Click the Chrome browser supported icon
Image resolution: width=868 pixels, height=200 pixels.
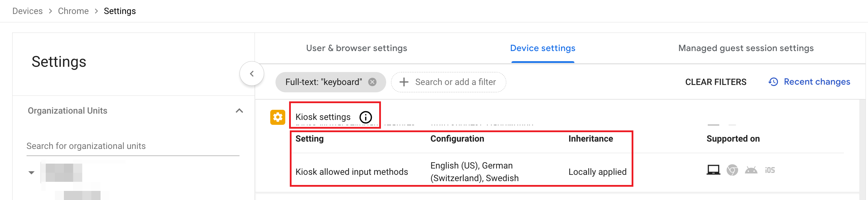point(732,170)
